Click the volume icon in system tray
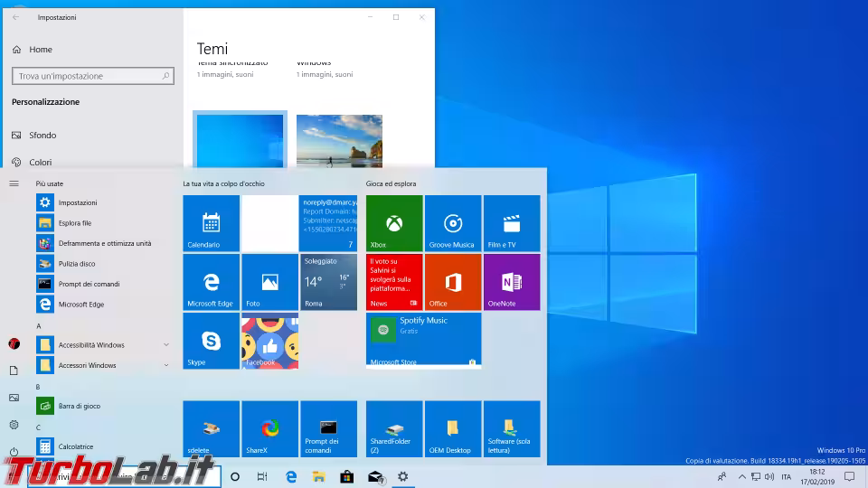 (769, 476)
